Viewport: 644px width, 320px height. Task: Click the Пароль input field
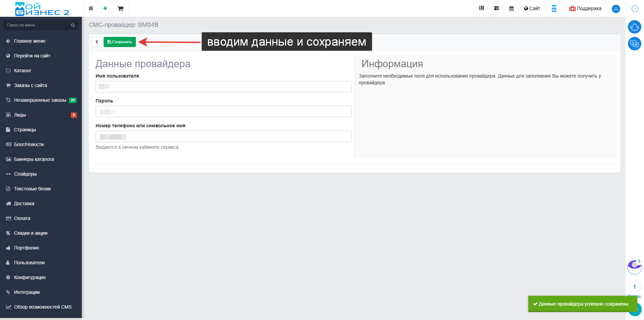[x=223, y=111]
